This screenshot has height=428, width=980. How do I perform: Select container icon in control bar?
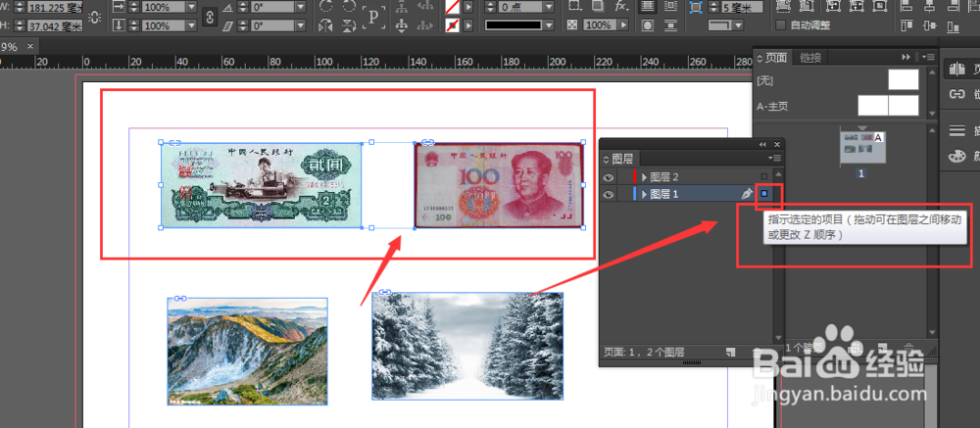tap(403, 6)
